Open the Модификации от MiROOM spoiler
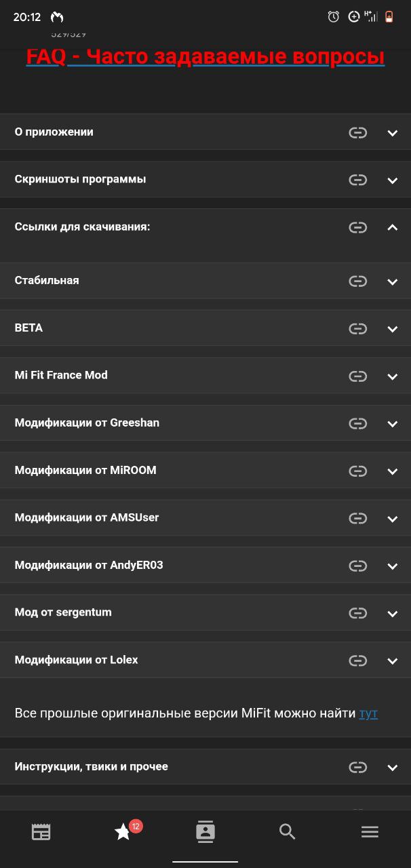The height and width of the screenshot is (868, 411). pyautogui.click(x=206, y=471)
